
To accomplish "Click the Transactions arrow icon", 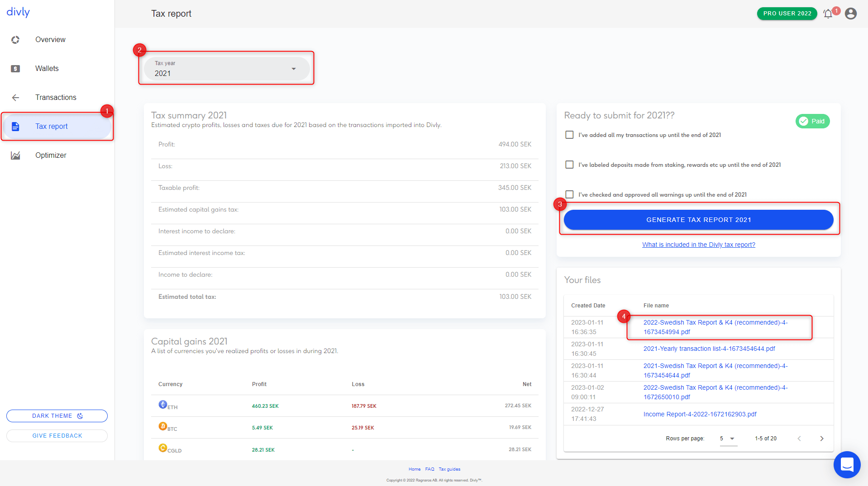I will [15, 98].
